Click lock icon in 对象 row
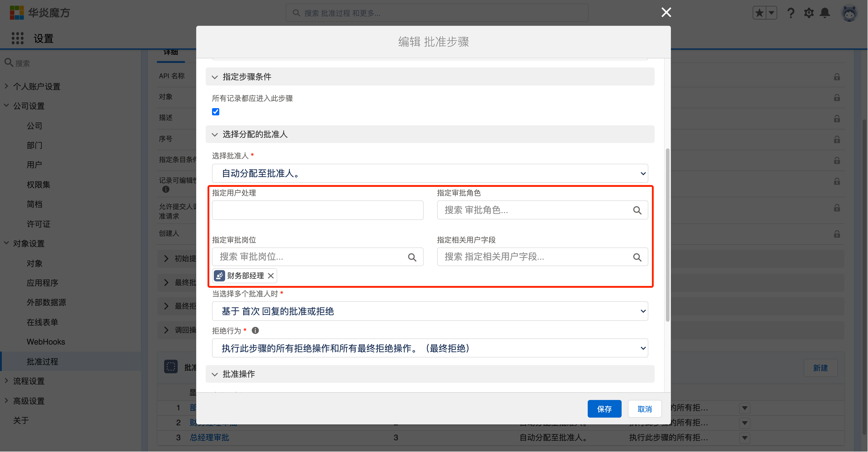 coord(837,98)
